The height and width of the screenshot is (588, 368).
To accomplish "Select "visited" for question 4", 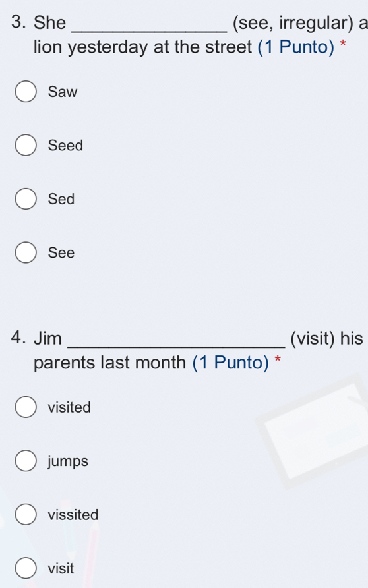I will (26, 407).
